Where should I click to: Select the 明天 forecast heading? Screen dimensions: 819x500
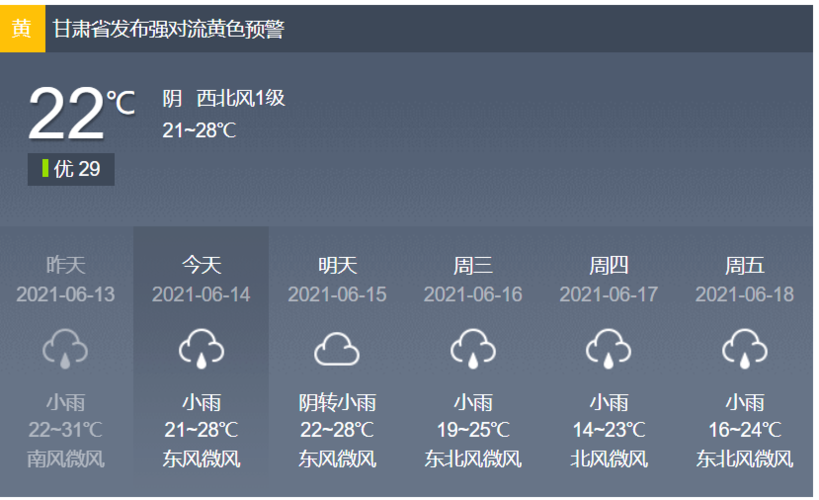[x=337, y=265]
